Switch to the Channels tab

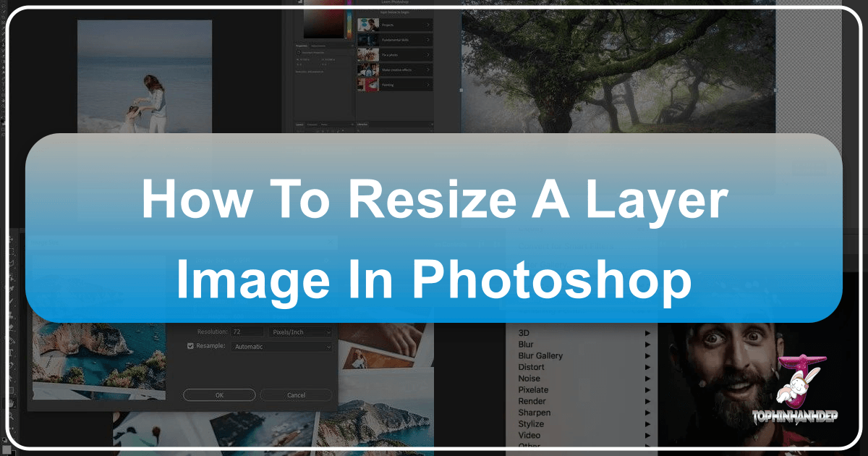(x=311, y=124)
